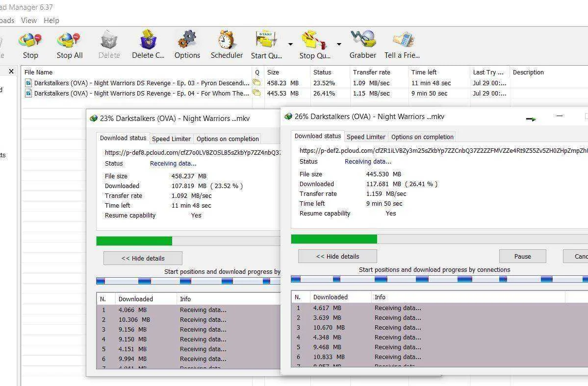
Task: Minimize the 26% download window
Action: click(x=560, y=116)
